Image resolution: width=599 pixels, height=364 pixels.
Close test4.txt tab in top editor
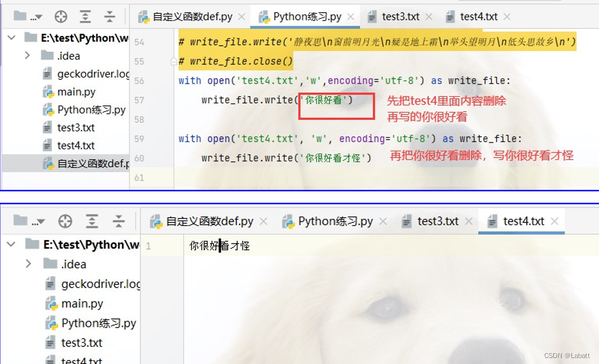[x=507, y=17]
